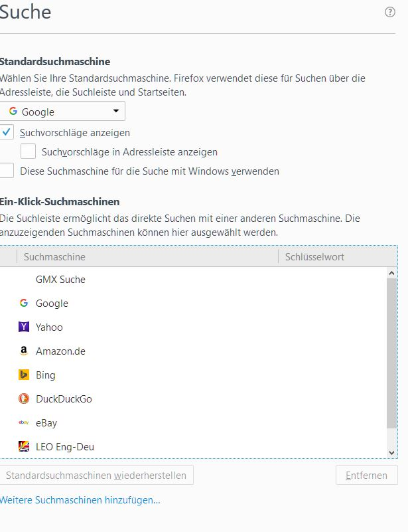Click the Google logo in the dropdown
This screenshot has height=532, width=408.
pos(13,111)
